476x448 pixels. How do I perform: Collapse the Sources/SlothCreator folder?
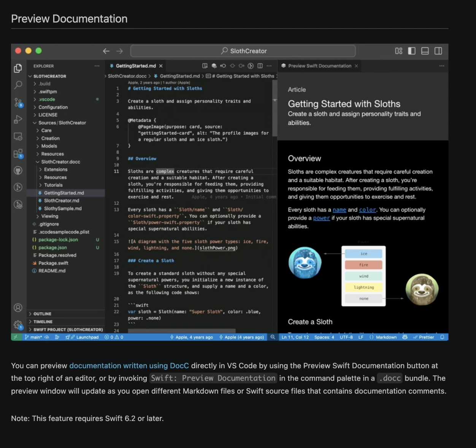[x=65, y=123]
